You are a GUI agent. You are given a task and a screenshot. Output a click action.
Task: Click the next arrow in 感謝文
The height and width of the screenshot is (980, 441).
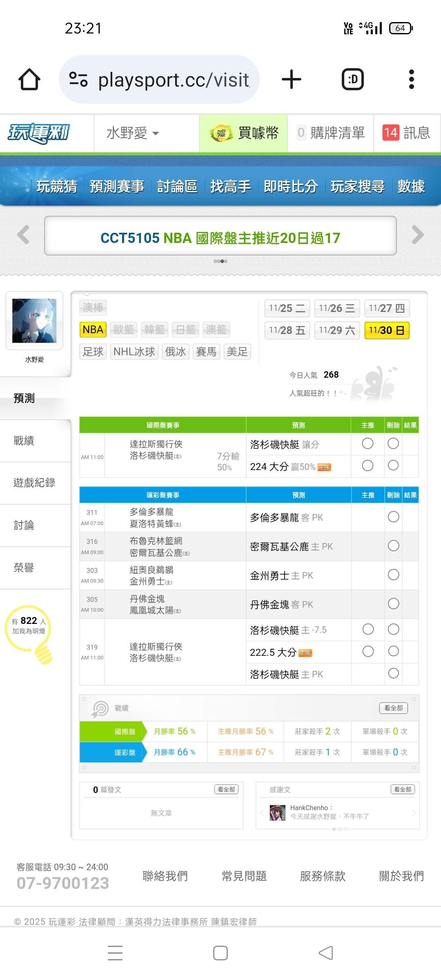(x=414, y=813)
